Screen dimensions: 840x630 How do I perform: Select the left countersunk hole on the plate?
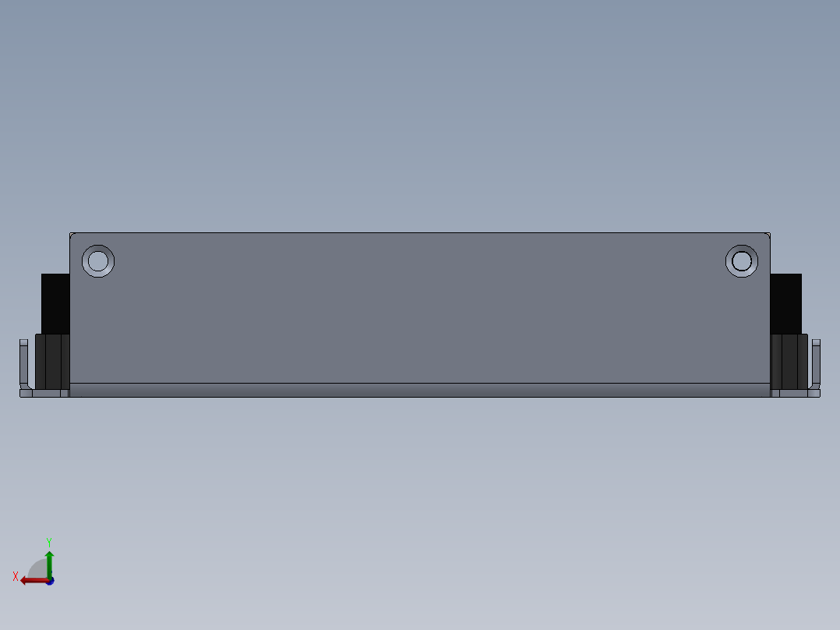(98, 261)
